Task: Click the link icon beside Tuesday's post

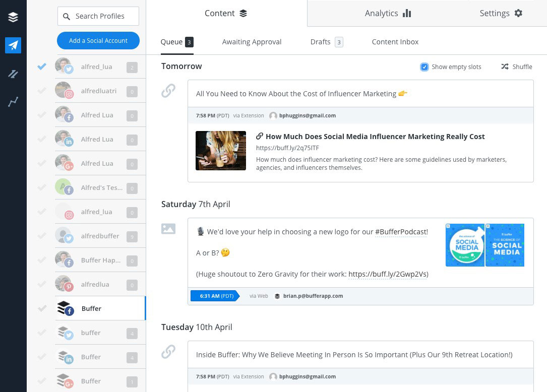Action: coord(168,352)
